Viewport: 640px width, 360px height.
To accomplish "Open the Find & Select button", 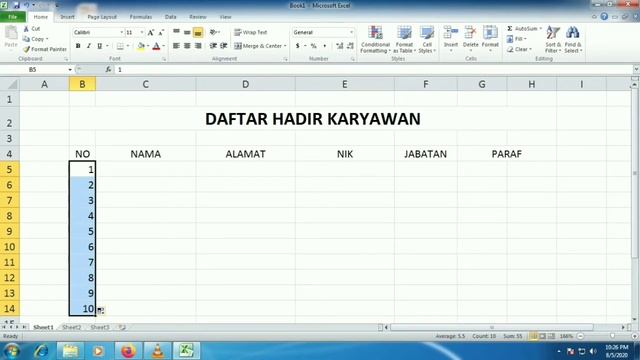I will (x=573, y=39).
